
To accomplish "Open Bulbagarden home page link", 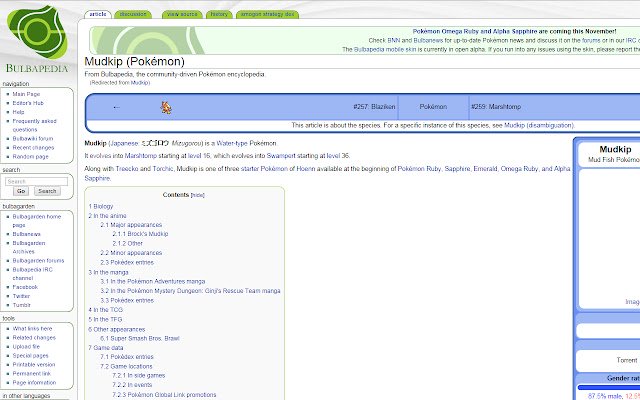I will (37, 221).
